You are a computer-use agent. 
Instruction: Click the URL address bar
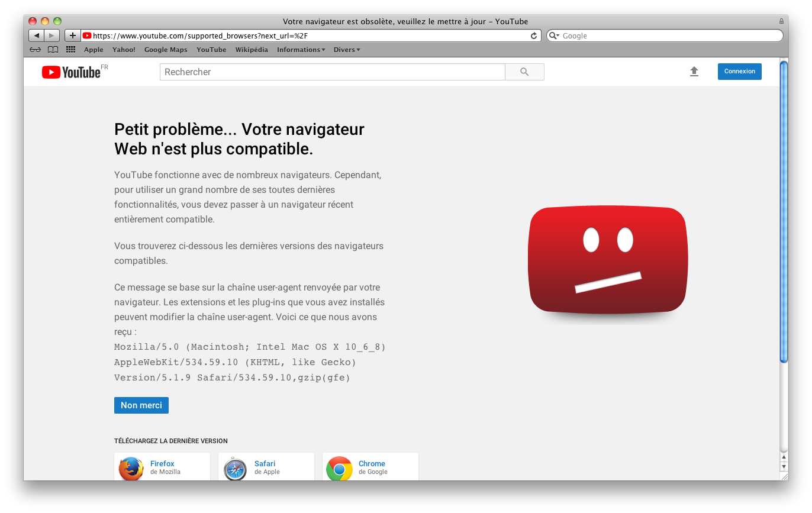tap(311, 36)
